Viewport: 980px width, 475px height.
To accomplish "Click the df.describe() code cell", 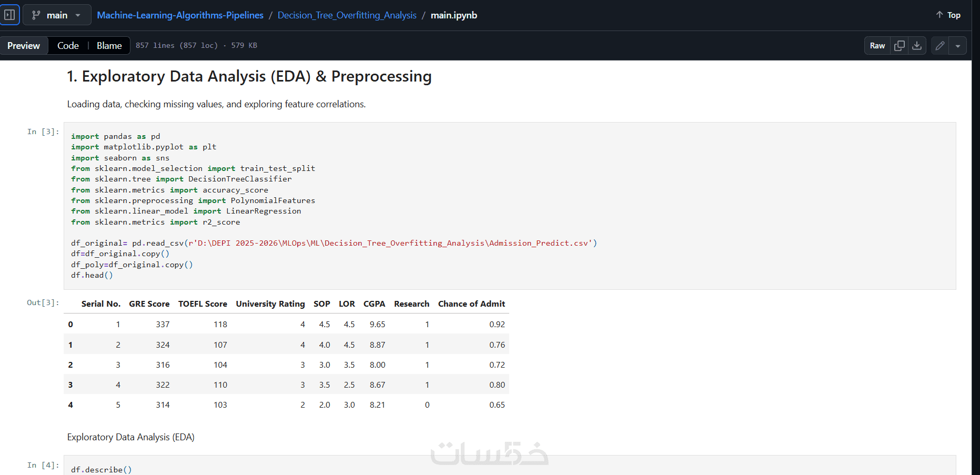I will (x=101, y=469).
